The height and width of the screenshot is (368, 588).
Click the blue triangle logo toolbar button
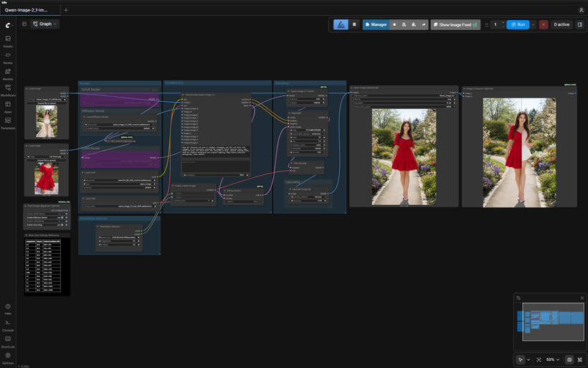tap(341, 24)
